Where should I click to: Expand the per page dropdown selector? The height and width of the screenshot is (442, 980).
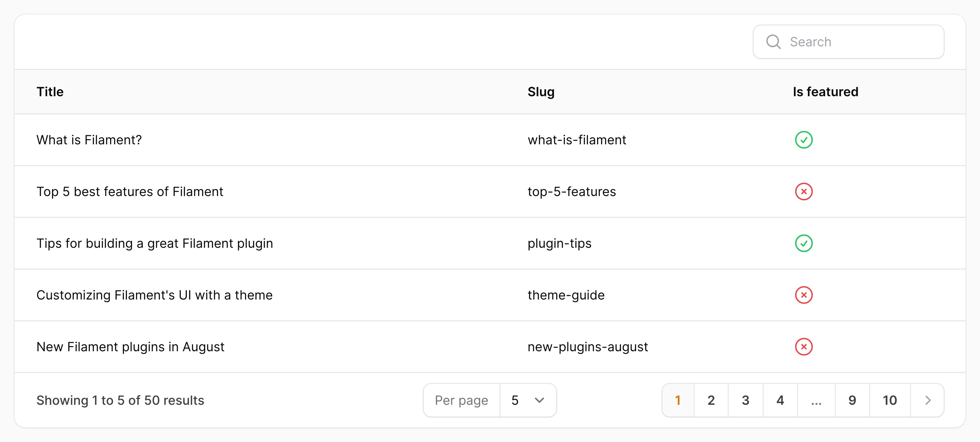click(x=528, y=399)
